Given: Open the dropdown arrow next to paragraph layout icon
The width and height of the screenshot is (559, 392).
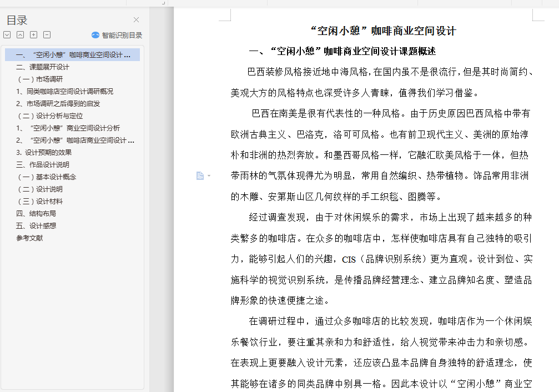Looking at the screenshot, I should 209,175.
